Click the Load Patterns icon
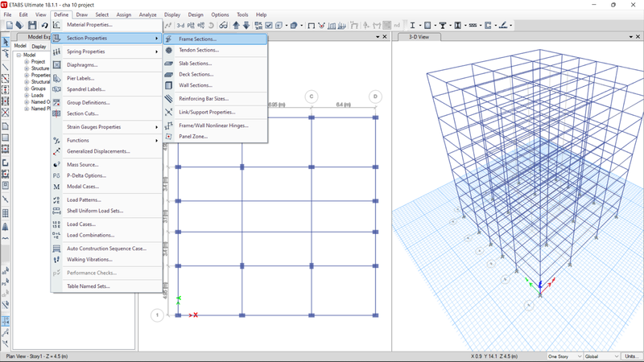644x362 pixels. point(56,200)
